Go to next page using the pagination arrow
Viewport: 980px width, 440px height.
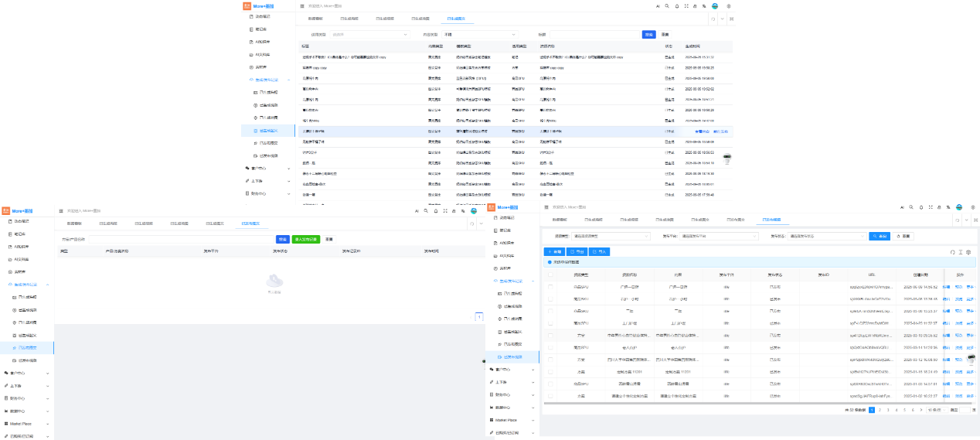920,410
